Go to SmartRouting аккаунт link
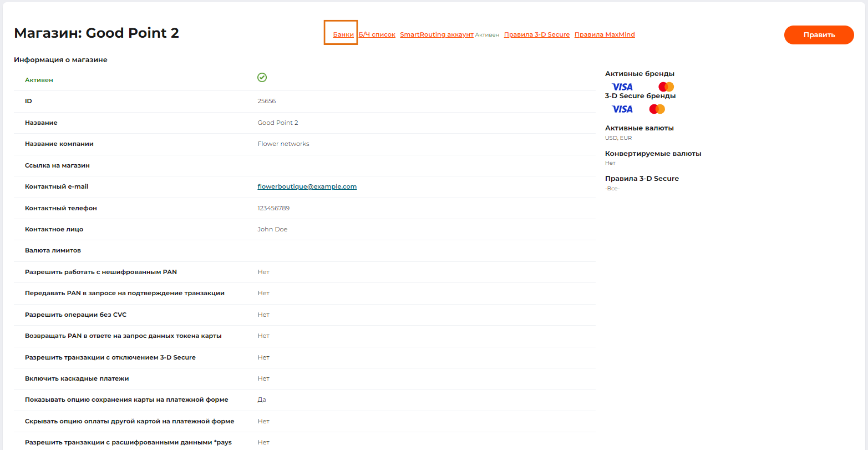868x450 pixels. coord(436,34)
